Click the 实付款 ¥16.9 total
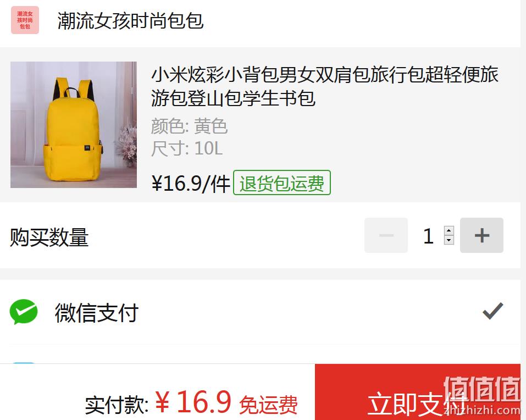 [158, 402]
